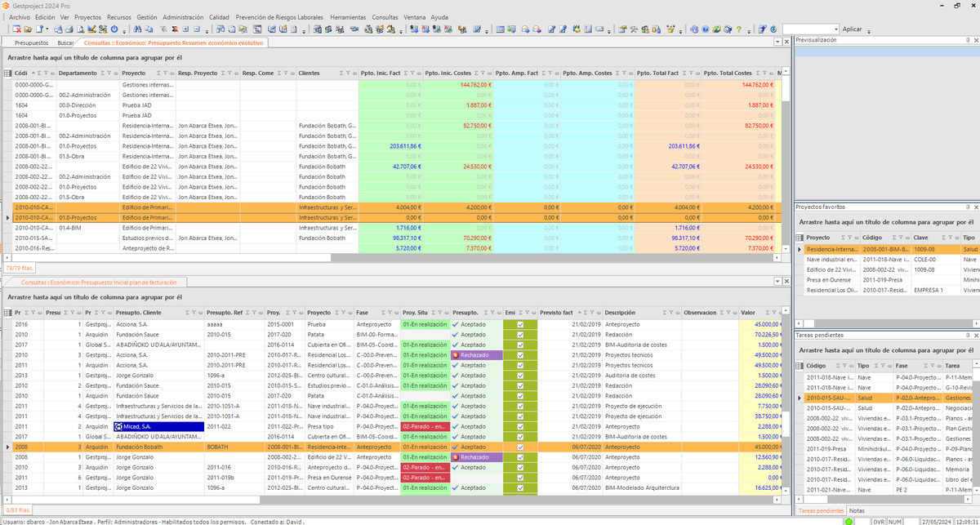Toggle Emi checkbox in Prueba project row
Viewport: 980px width, 525px height.
pos(521,324)
